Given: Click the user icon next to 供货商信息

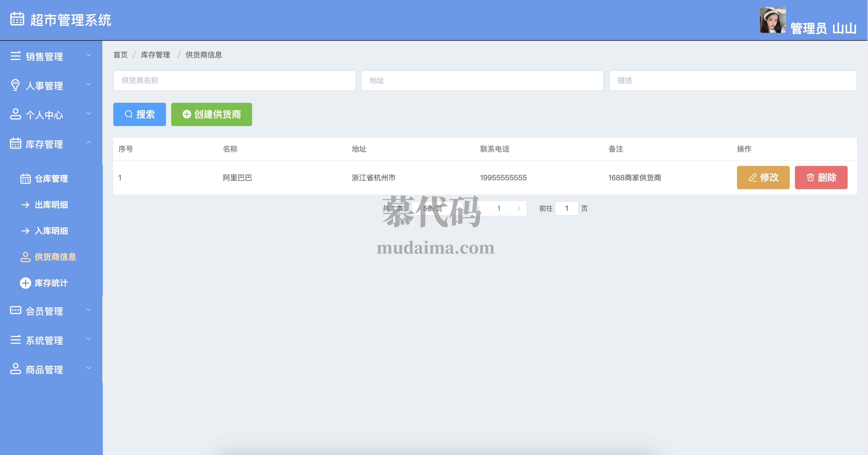Looking at the screenshot, I should click(x=25, y=257).
